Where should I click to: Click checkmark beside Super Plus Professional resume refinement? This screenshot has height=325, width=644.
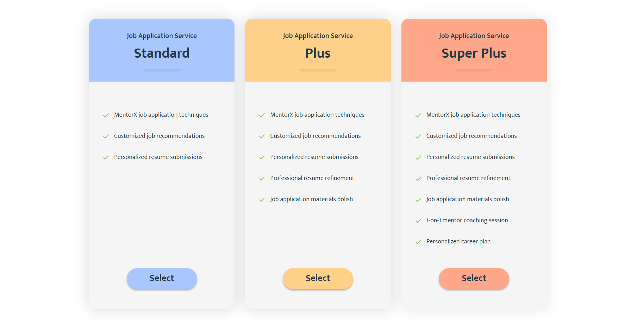[418, 179]
